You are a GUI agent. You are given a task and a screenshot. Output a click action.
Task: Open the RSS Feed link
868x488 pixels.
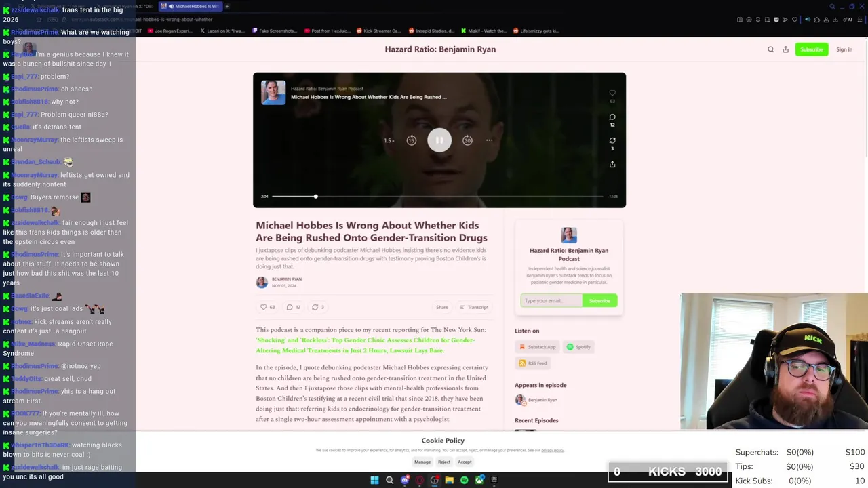click(533, 363)
